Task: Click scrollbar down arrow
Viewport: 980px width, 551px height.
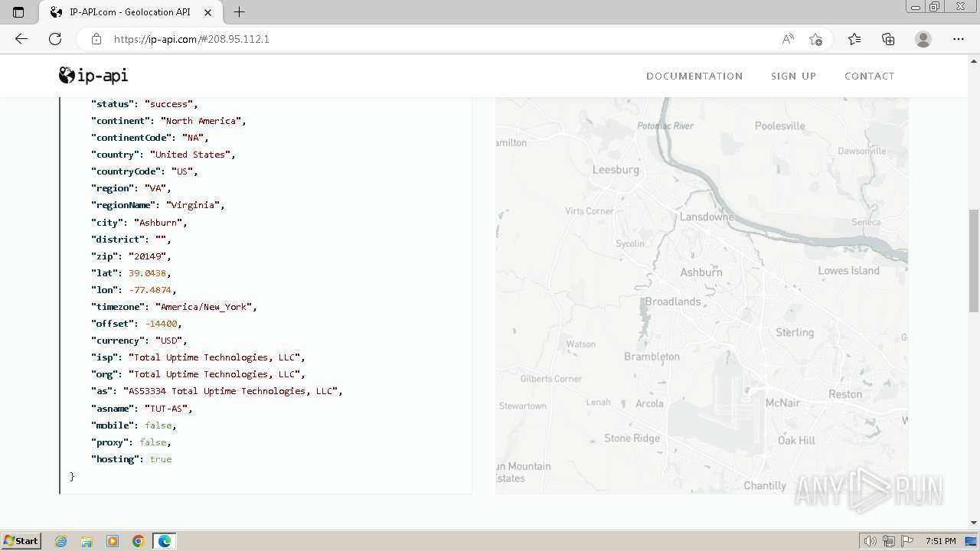Action: tap(974, 523)
